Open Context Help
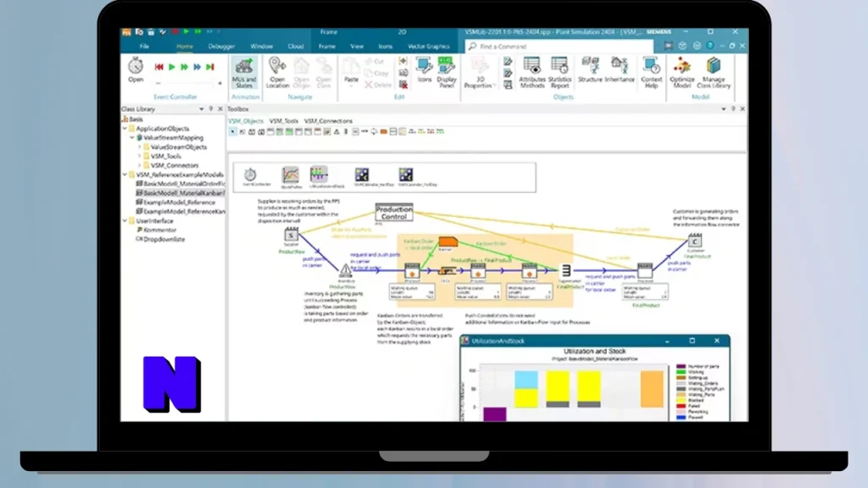The height and width of the screenshot is (488, 868). [x=652, y=73]
